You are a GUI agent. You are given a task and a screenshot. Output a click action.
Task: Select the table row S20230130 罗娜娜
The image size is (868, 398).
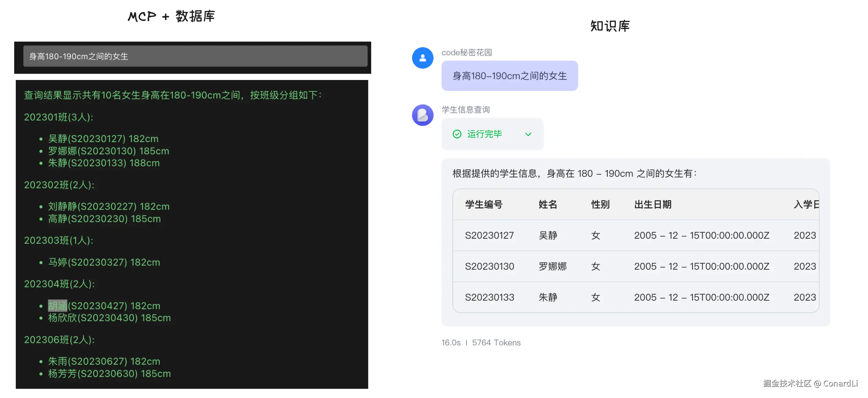[489, 266]
